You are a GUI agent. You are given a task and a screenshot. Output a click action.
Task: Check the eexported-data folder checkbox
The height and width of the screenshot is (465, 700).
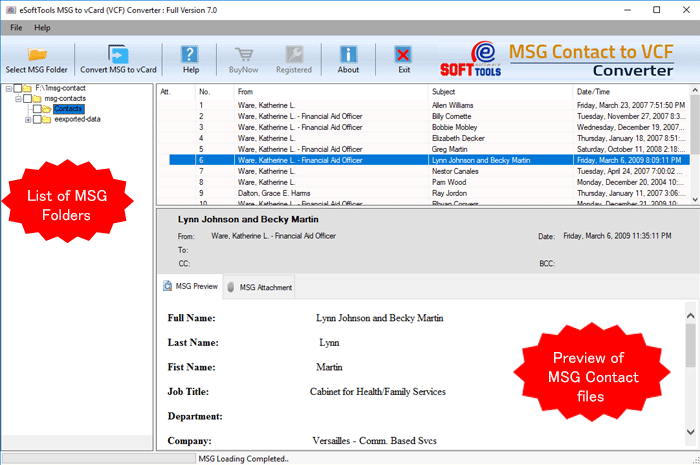coord(37,120)
